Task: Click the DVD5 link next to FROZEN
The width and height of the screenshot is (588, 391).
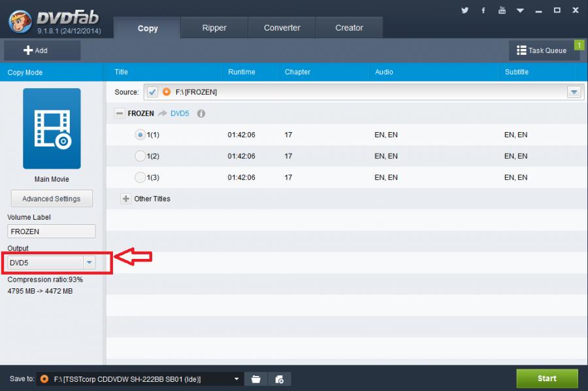Action: pos(180,113)
